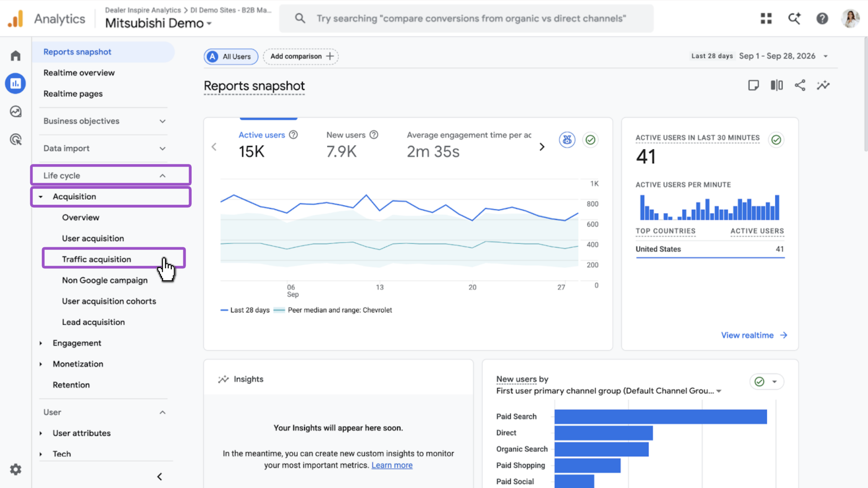The width and height of the screenshot is (868, 488).
Task: Expand the Engagement tree item
Action: 41,343
